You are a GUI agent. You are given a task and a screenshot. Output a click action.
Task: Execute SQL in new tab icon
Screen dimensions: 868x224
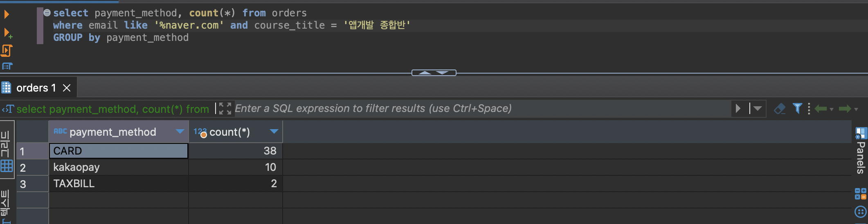click(7, 33)
